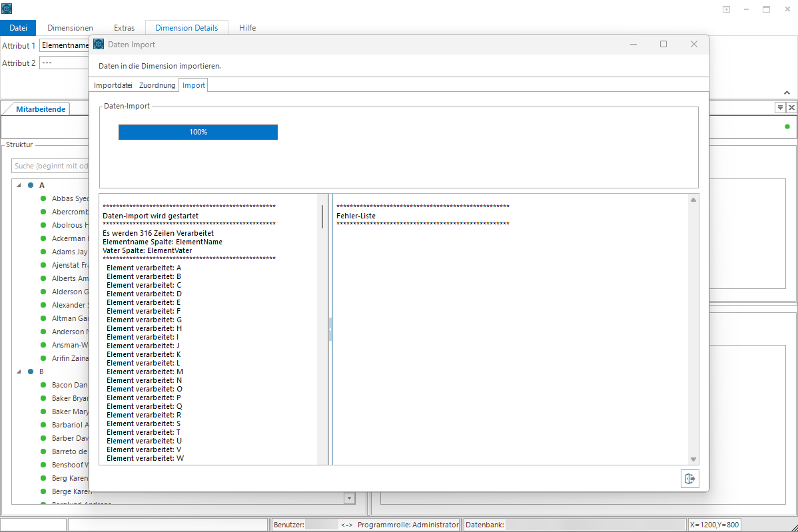This screenshot has height=532, width=798.
Task: Select tree item Barbariol
Action: coord(70,425)
